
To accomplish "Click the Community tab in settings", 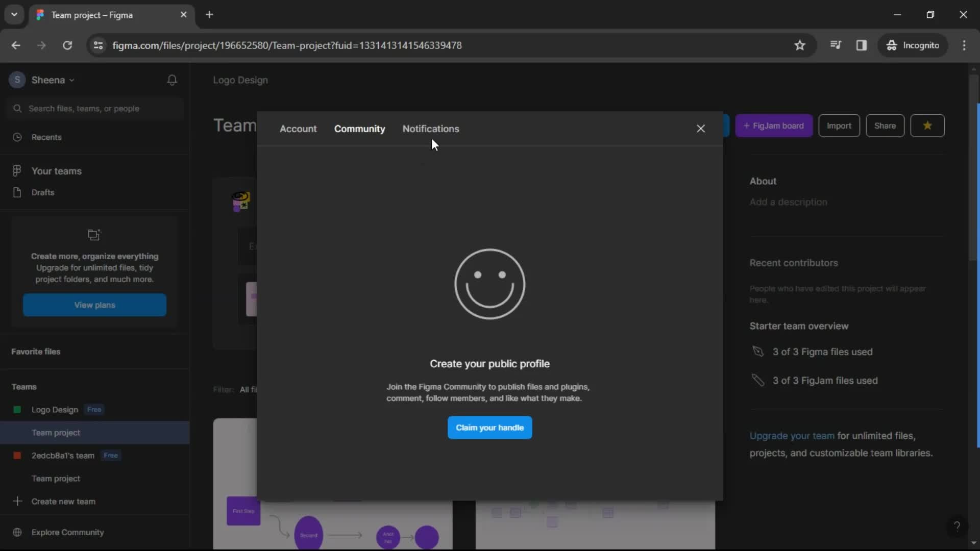I will pyautogui.click(x=359, y=129).
